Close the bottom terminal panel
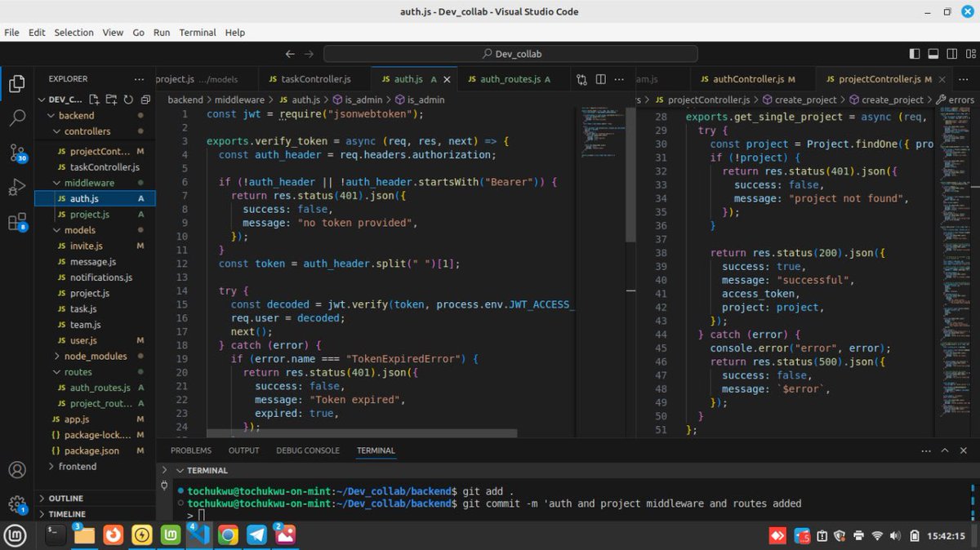The width and height of the screenshot is (980, 550). pos(964,450)
